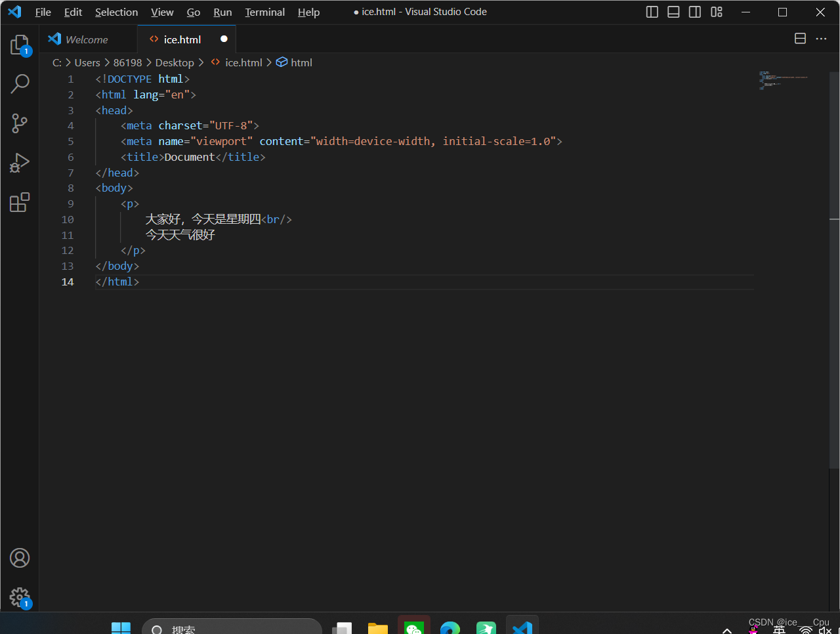Open WeChat from the taskbar
Image resolution: width=840 pixels, height=634 pixels.
click(x=413, y=627)
